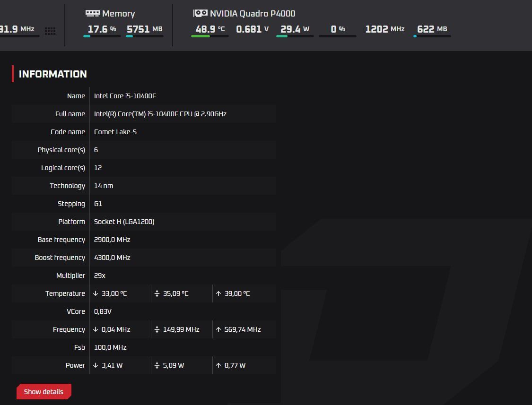The height and width of the screenshot is (405, 532).
Task: Click the GPU memory 622 MB bar
Action: (x=432, y=36)
